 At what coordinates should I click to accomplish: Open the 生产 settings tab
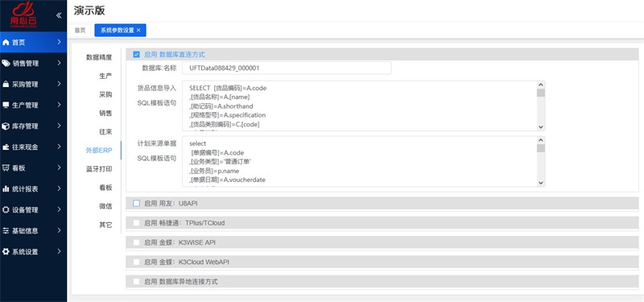pos(105,76)
